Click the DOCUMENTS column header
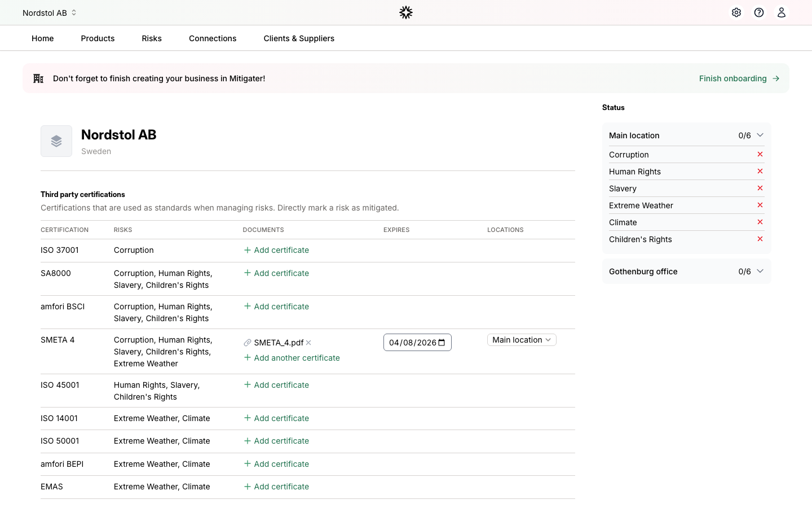This screenshot has height=508, width=812. point(263,230)
